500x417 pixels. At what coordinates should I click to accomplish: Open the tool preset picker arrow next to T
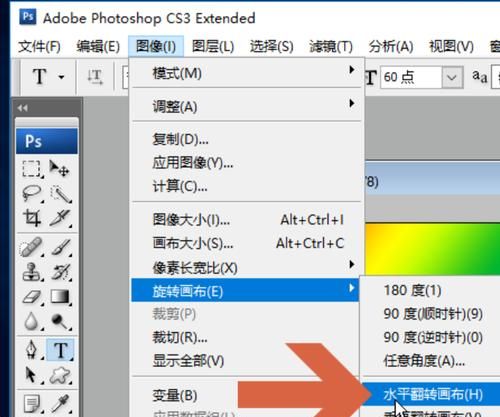61,77
